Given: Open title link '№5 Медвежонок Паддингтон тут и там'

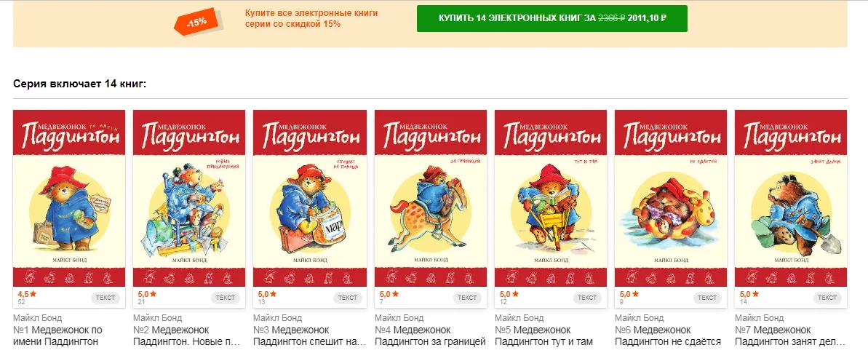Looking at the screenshot, I should 544,336.
